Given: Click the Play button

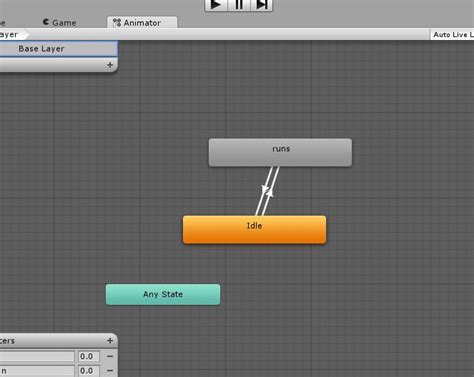Looking at the screenshot, I should [x=216, y=5].
